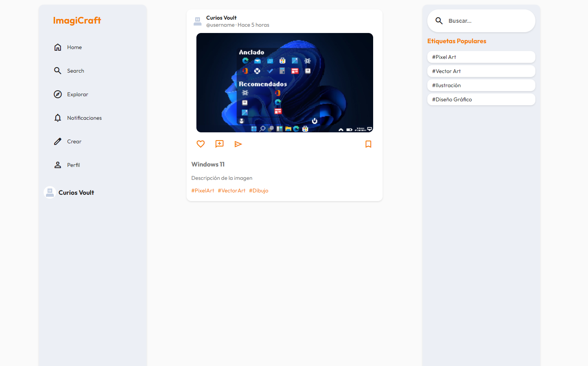Click the Etiquetas Populares heading
Image resolution: width=588 pixels, height=366 pixels.
pos(457,41)
